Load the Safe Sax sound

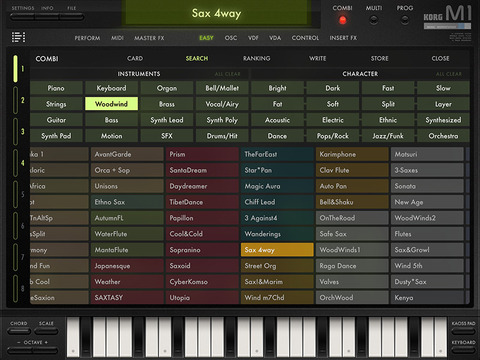(352, 234)
